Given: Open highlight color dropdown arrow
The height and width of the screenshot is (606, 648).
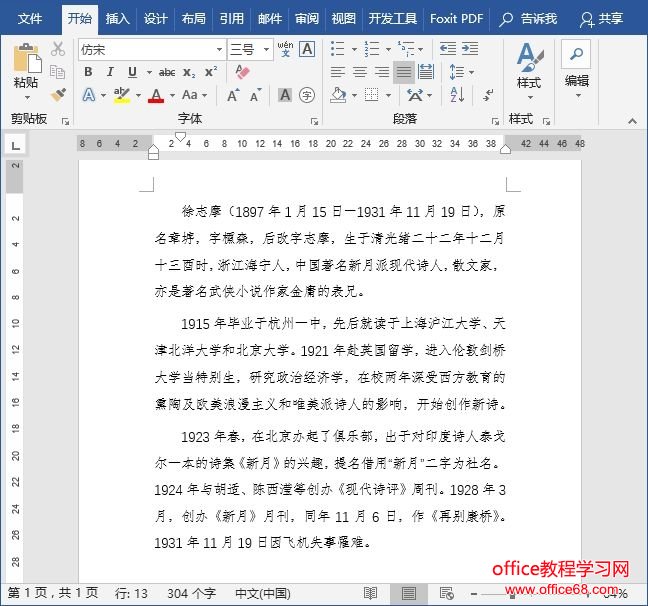Looking at the screenshot, I should [x=138, y=95].
